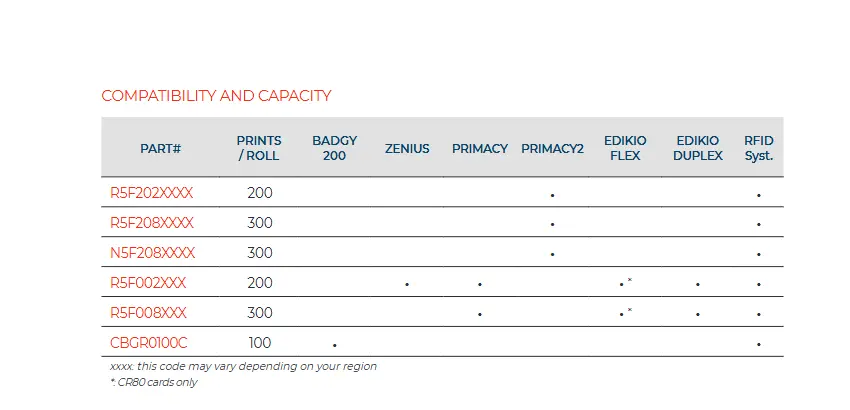Click the R5F208XXXX part number
This screenshot has width=850, height=410.
point(152,223)
